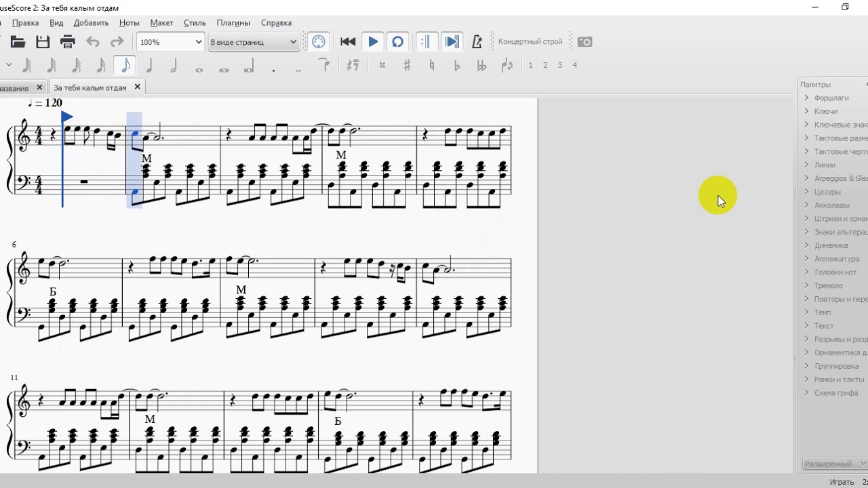Print the score via printer icon
The width and height of the screenshot is (868, 488).
[67, 42]
